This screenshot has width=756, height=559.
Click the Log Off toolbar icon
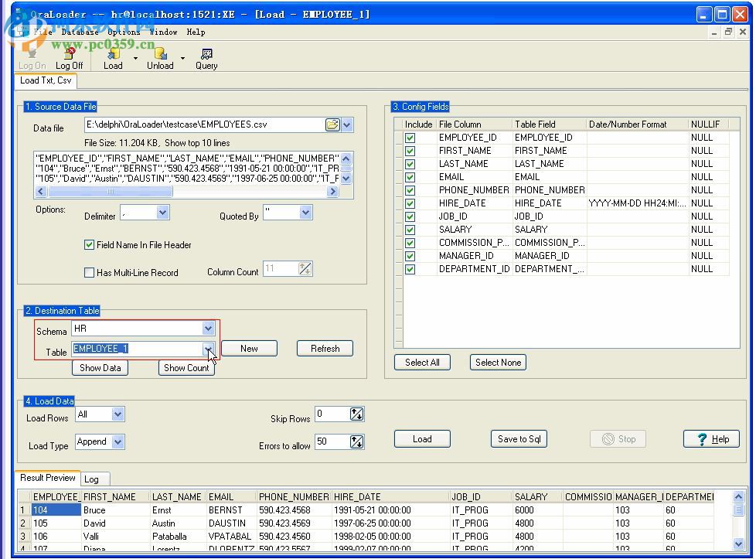[x=69, y=58]
